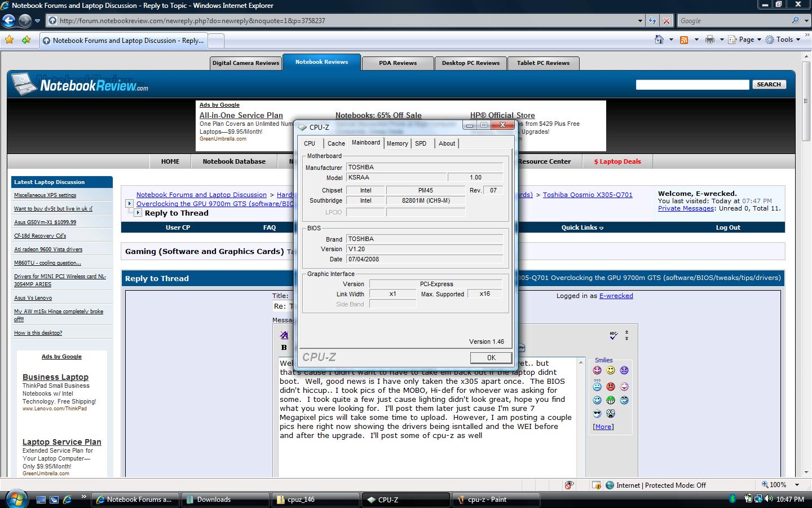
Task: Insert the red angry smiley
Action: [x=611, y=387]
